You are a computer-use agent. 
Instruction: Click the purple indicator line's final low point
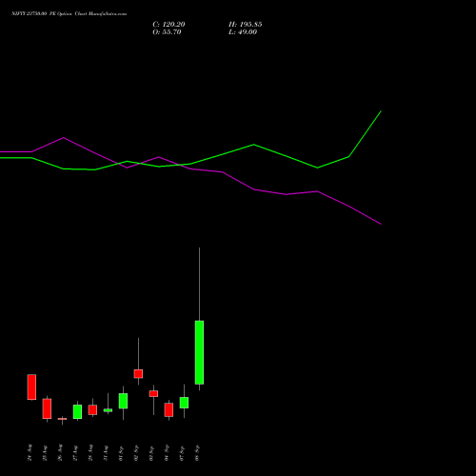(381, 224)
